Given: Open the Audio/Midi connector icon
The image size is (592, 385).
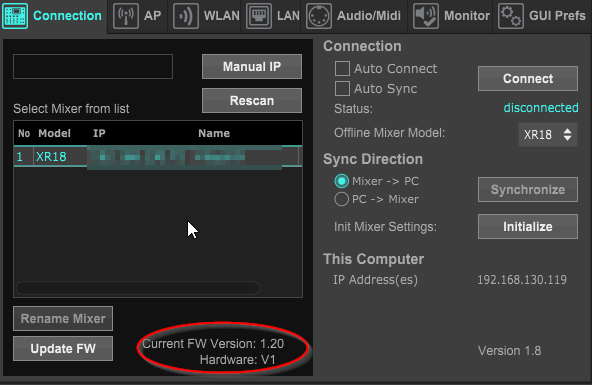Looking at the screenshot, I should (319, 16).
